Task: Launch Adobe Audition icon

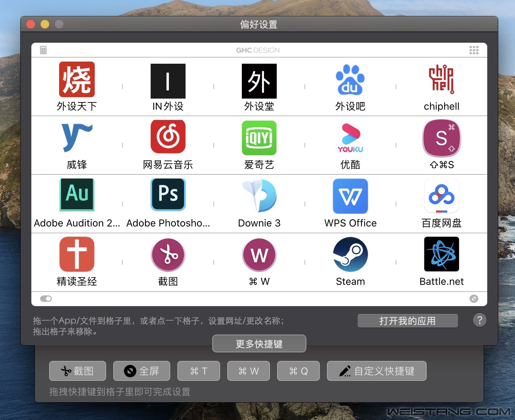Action: pyautogui.click(x=77, y=195)
